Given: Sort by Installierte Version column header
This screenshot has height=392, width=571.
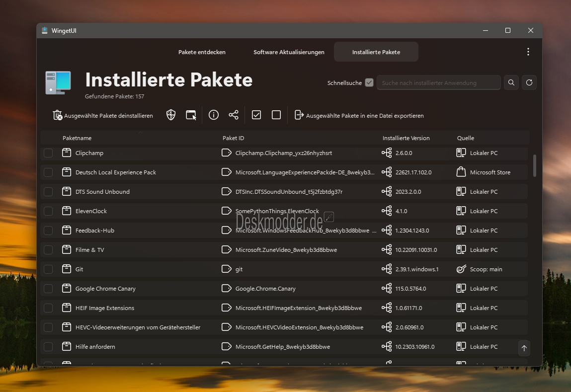Looking at the screenshot, I should [406, 138].
